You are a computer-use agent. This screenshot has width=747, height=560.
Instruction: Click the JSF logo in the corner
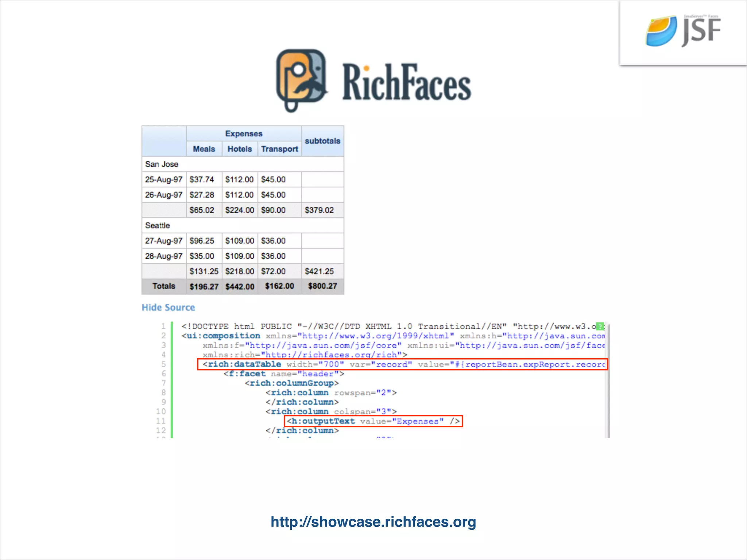pos(683,31)
